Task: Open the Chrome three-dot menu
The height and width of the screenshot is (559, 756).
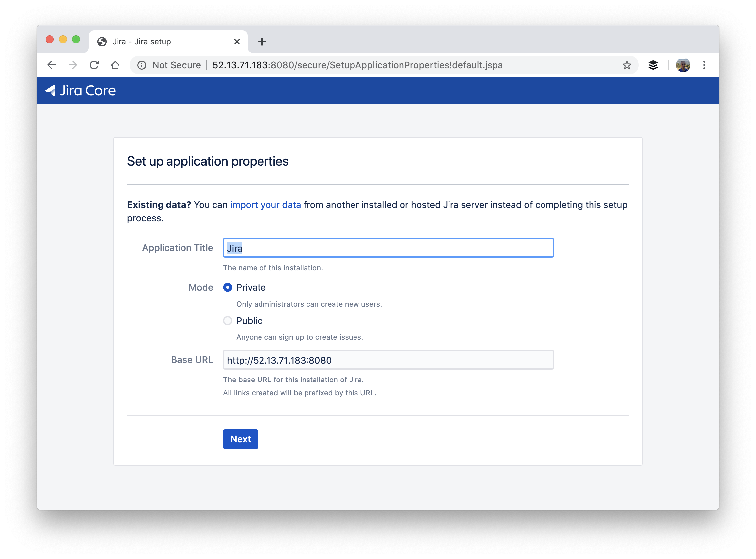Action: [704, 65]
